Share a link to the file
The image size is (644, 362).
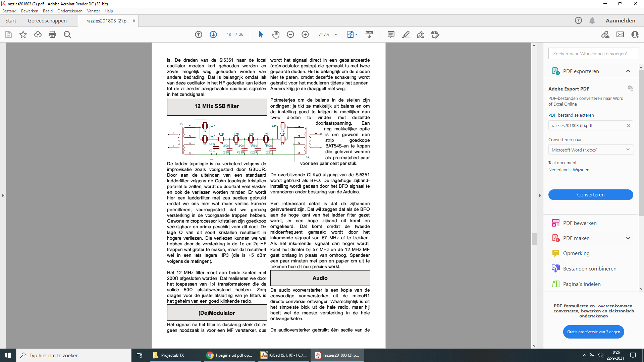click(x=605, y=35)
